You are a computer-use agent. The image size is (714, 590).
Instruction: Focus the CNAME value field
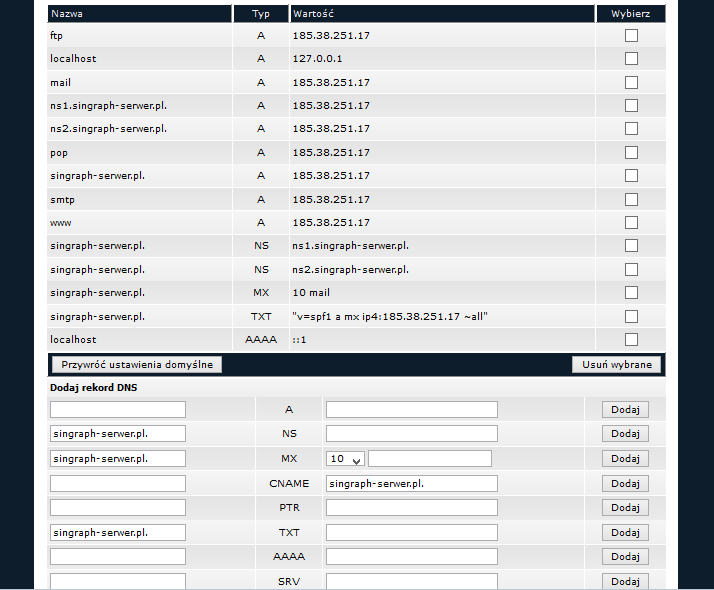412,483
